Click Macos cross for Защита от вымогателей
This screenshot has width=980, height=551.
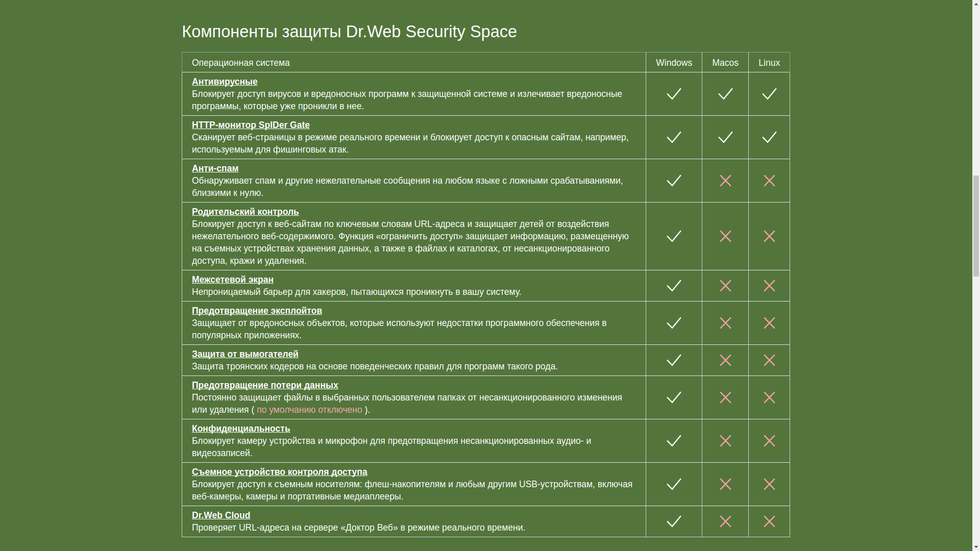pos(725,360)
